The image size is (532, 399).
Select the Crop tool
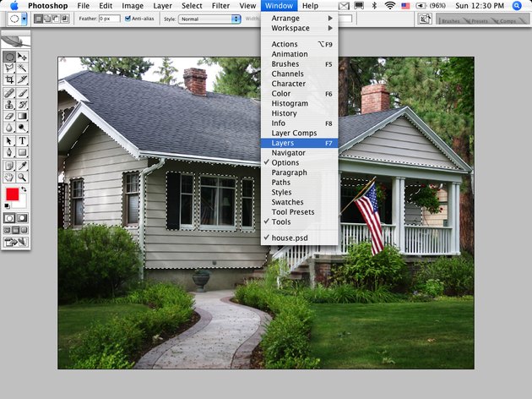point(9,79)
